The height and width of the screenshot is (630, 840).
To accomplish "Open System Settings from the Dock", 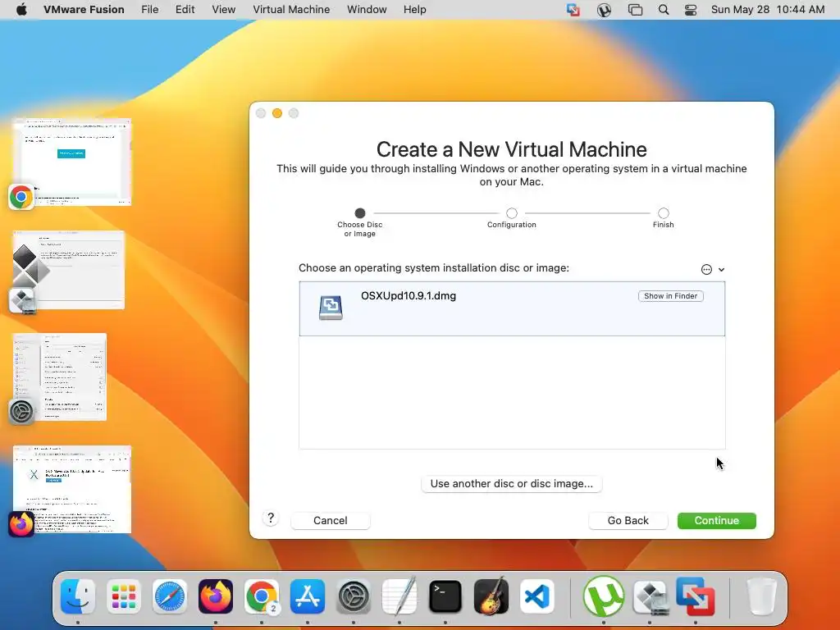I will (x=354, y=596).
